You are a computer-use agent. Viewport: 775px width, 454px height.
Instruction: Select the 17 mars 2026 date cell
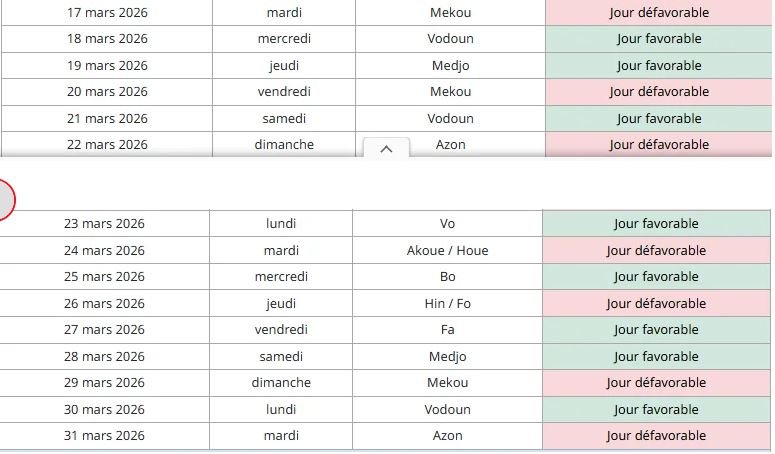(x=106, y=13)
